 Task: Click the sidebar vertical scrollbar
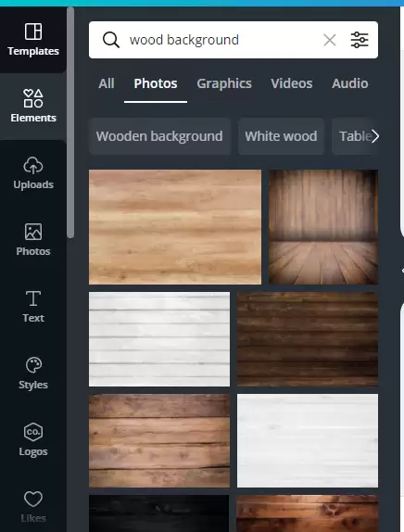tap(70, 123)
